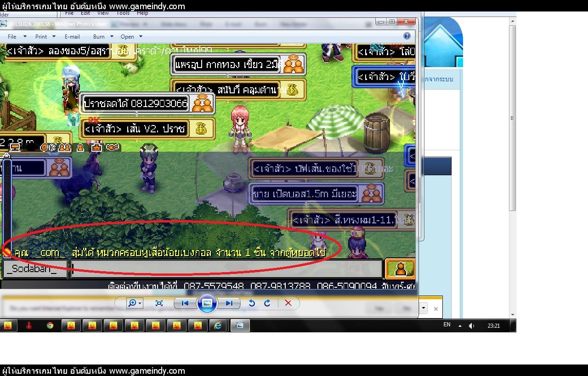Open Edit menu in the background window

click(x=85, y=13)
